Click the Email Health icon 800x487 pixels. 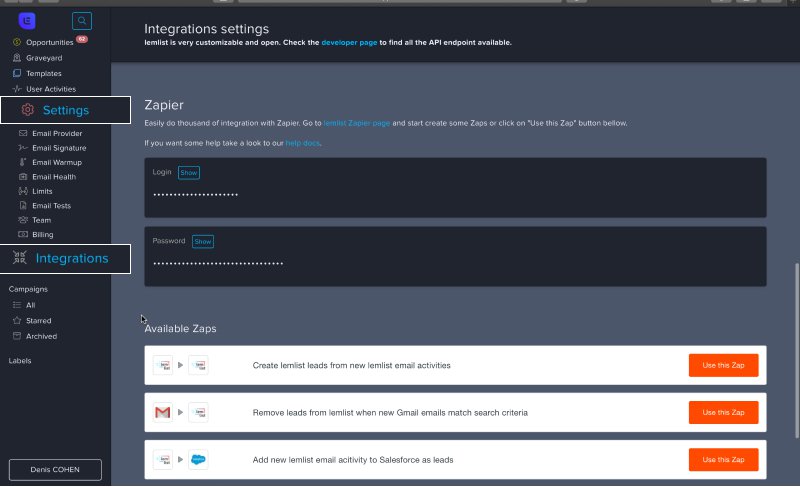pos(23,176)
